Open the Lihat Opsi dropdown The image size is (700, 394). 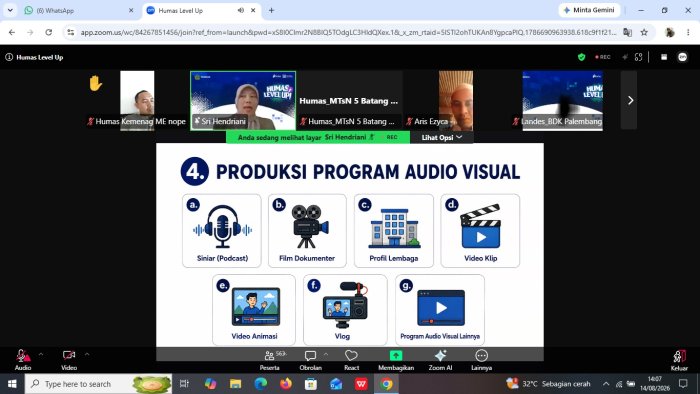click(442, 137)
